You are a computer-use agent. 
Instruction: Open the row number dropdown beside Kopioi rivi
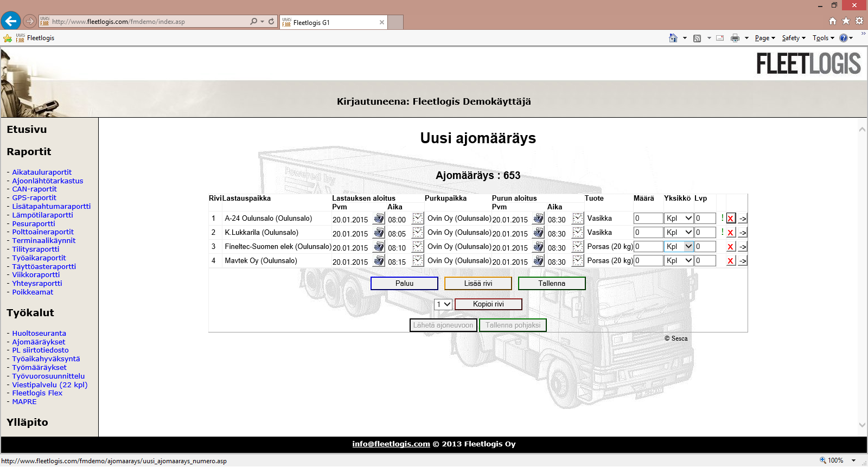[x=443, y=304]
